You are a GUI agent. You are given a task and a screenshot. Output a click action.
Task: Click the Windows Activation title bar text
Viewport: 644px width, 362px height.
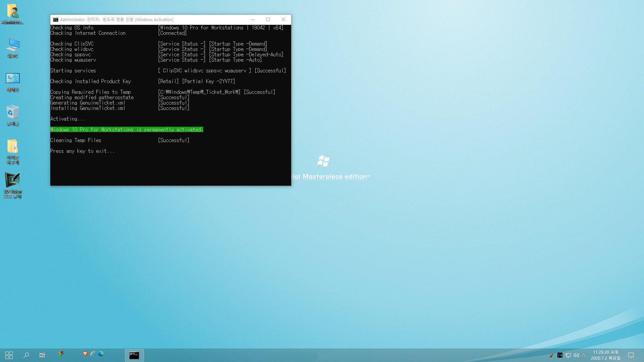[x=117, y=20]
